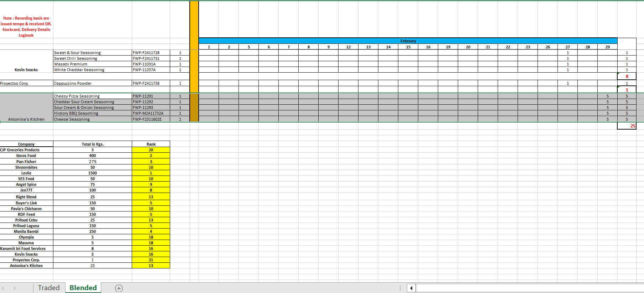The height and width of the screenshot is (293, 644).
Task: Click the day 27 column header
Action: tap(568, 47)
